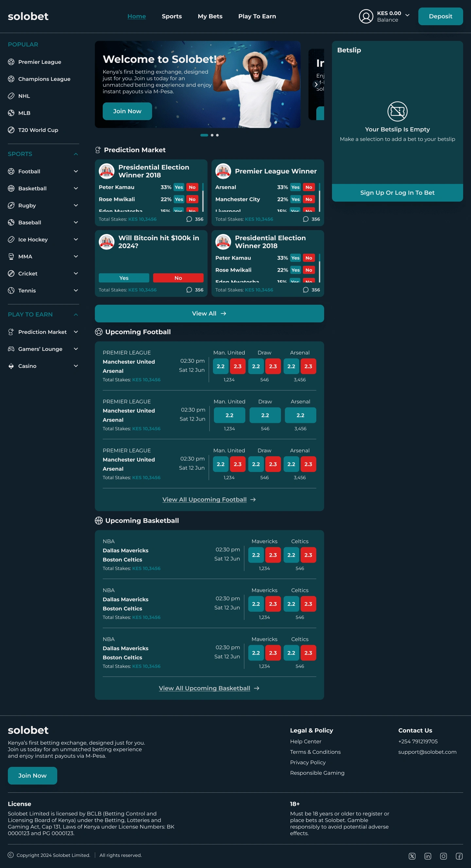Screen dimensions: 471x868
Task: Click the Basketball sport icon in sidebar
Action: coord(11,188)
